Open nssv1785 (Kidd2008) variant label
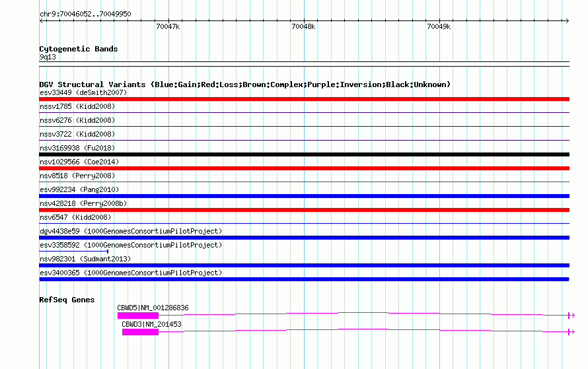This screenshot has height=369, width=588. click(x=77, y=106)
